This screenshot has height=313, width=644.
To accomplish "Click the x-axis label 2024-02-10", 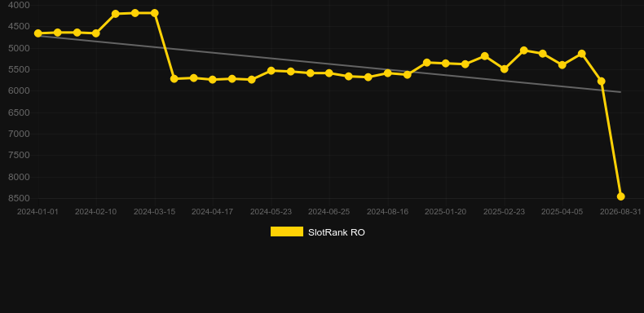I will coord(95,212).
